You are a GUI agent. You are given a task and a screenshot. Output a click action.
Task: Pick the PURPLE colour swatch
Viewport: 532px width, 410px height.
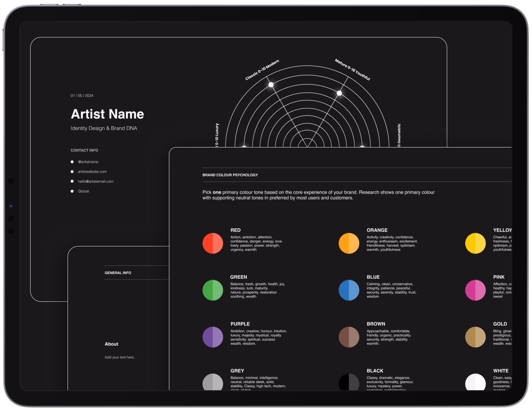[x=213, y=337]
